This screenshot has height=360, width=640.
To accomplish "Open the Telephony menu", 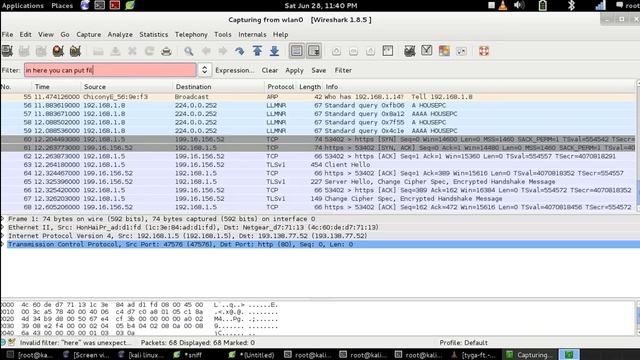I will click(191, 35).
